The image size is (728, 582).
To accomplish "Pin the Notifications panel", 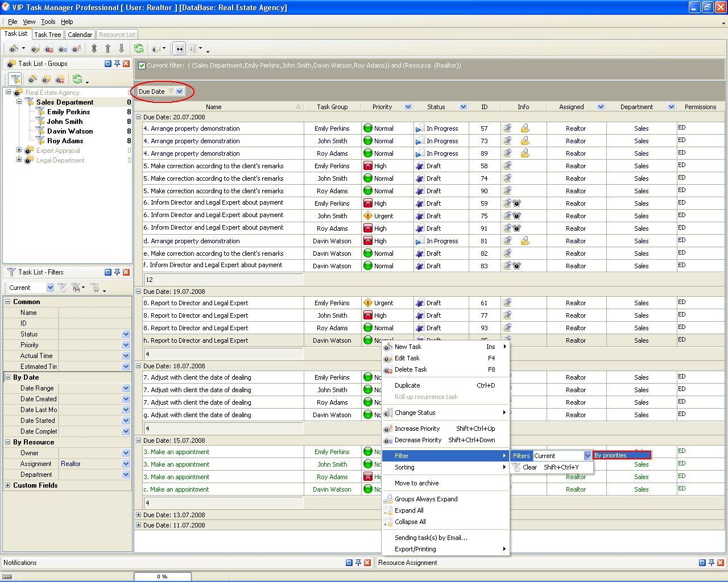I will (x=358, y=563).
